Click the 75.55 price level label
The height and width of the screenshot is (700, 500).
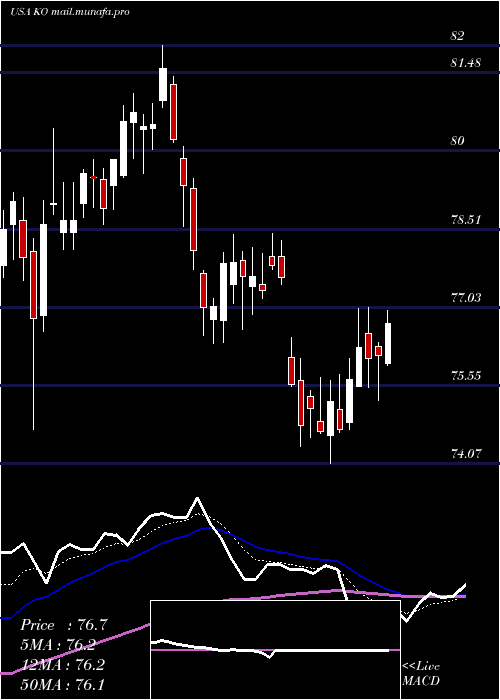(466, 376)
